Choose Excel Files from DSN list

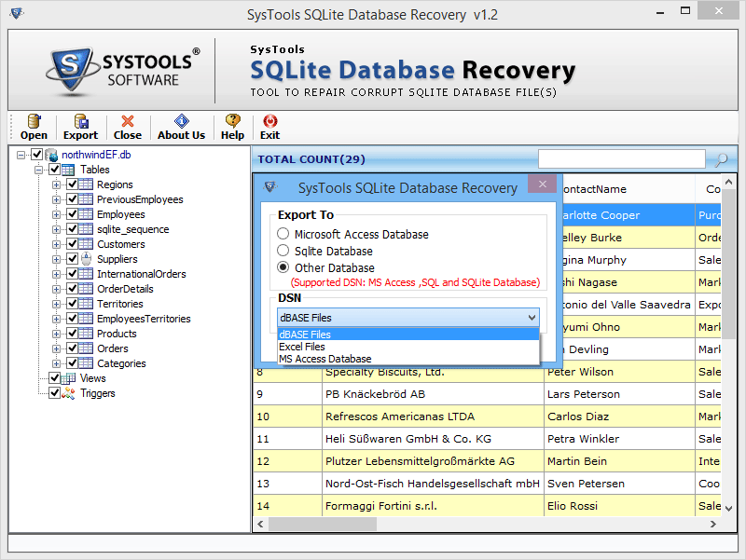coord(408,347)
